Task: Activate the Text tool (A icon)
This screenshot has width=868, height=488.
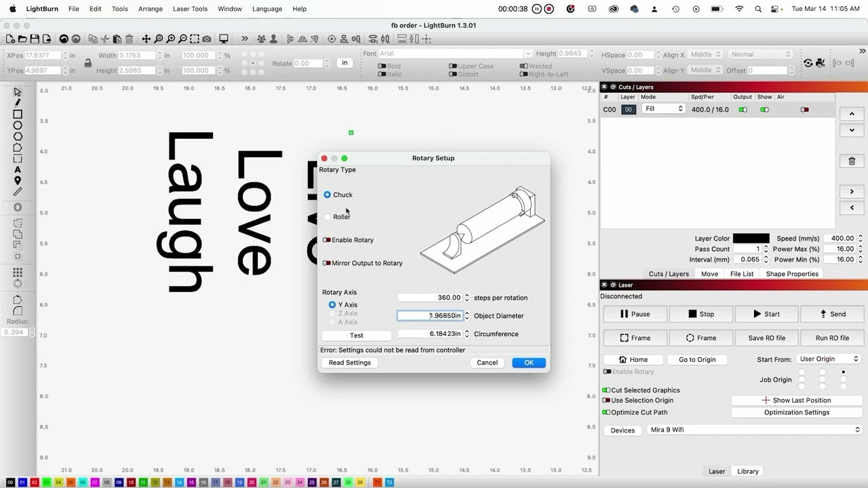Action: point(18,169)
